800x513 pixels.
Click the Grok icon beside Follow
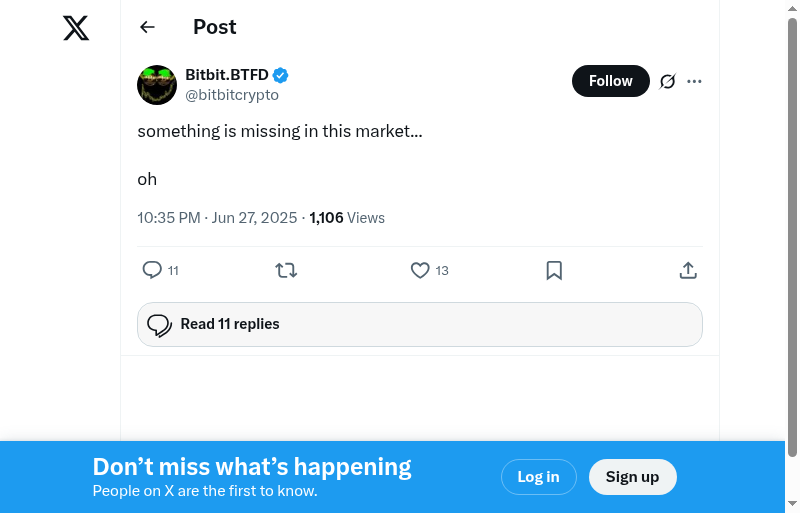coord(668,81)
